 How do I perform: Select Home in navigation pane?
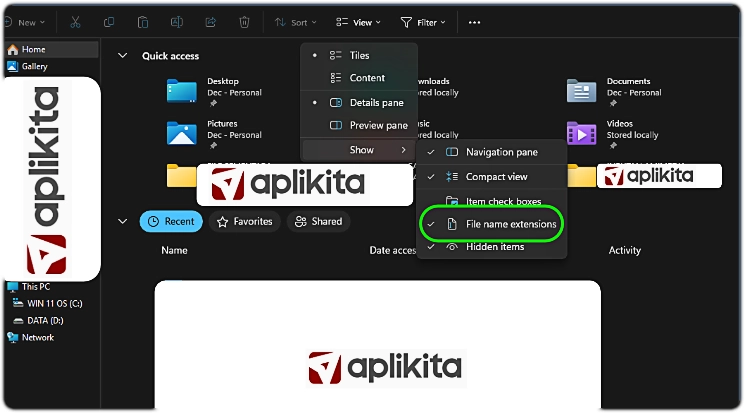[51, 49]
